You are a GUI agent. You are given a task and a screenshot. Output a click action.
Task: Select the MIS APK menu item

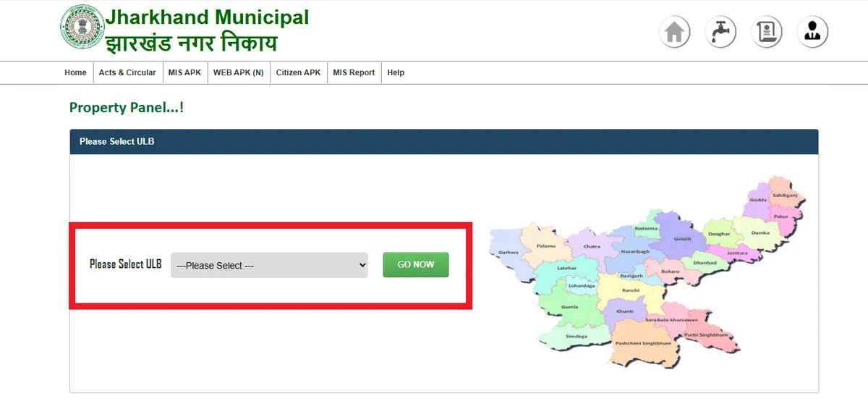184,72
